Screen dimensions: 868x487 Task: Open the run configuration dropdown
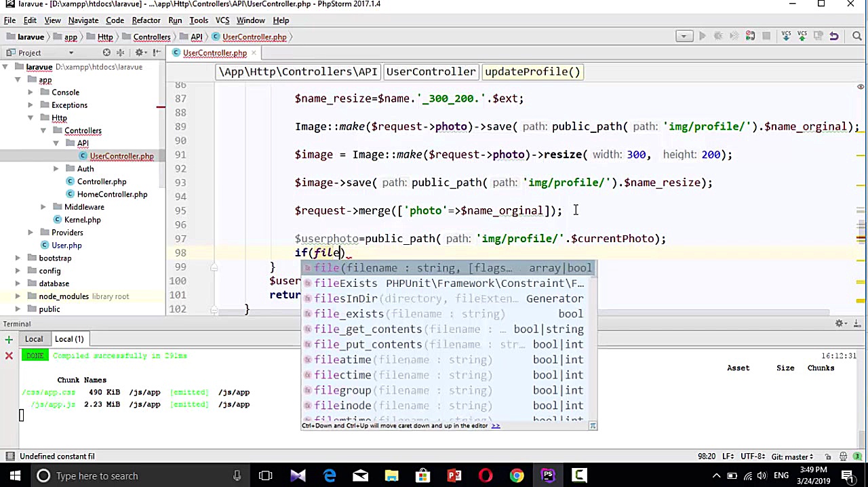pyautogui.click(x=684, y=37)
